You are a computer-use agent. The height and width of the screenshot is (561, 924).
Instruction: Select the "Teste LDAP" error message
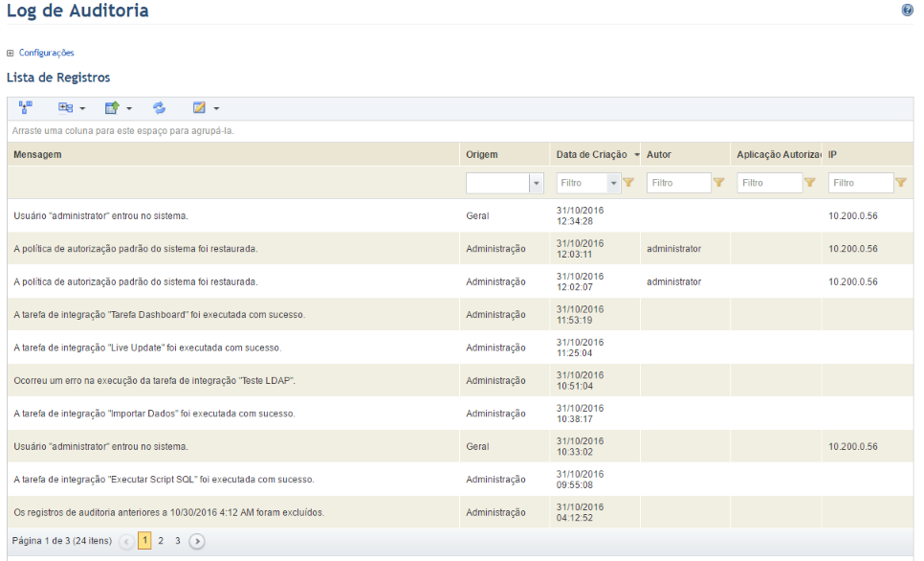point(154,381)
